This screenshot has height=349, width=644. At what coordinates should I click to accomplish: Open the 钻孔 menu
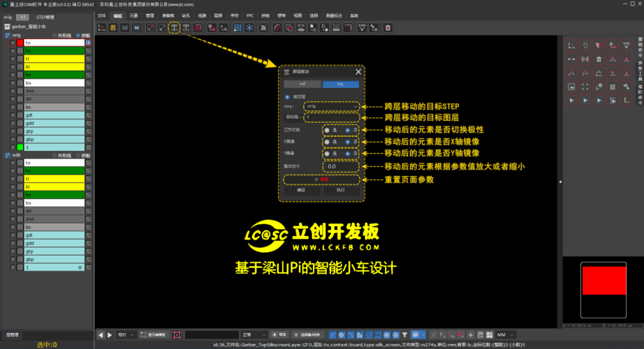(186, 15)
